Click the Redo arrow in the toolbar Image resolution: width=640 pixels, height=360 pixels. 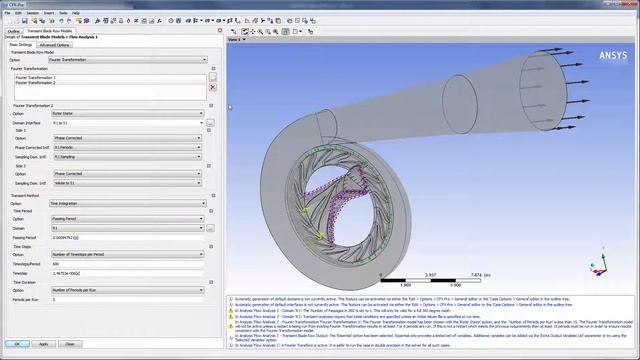(x=69, y=20)
